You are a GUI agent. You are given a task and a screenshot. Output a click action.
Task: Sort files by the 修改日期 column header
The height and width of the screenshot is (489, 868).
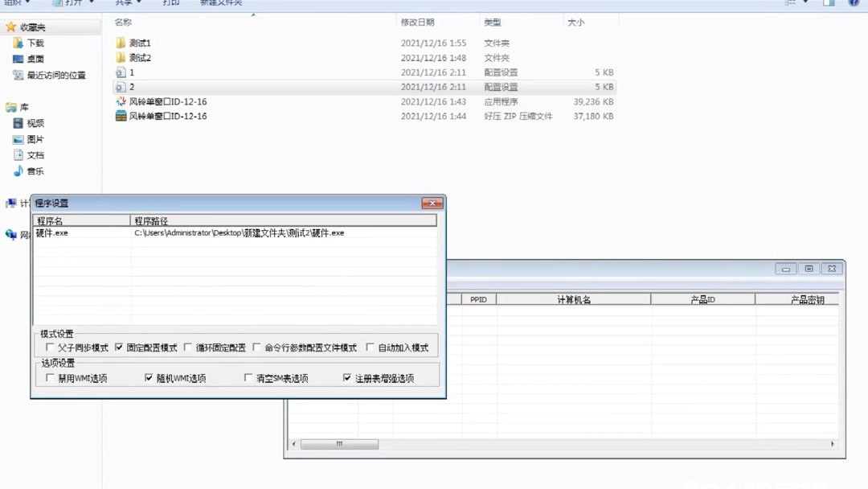point(419,23)
